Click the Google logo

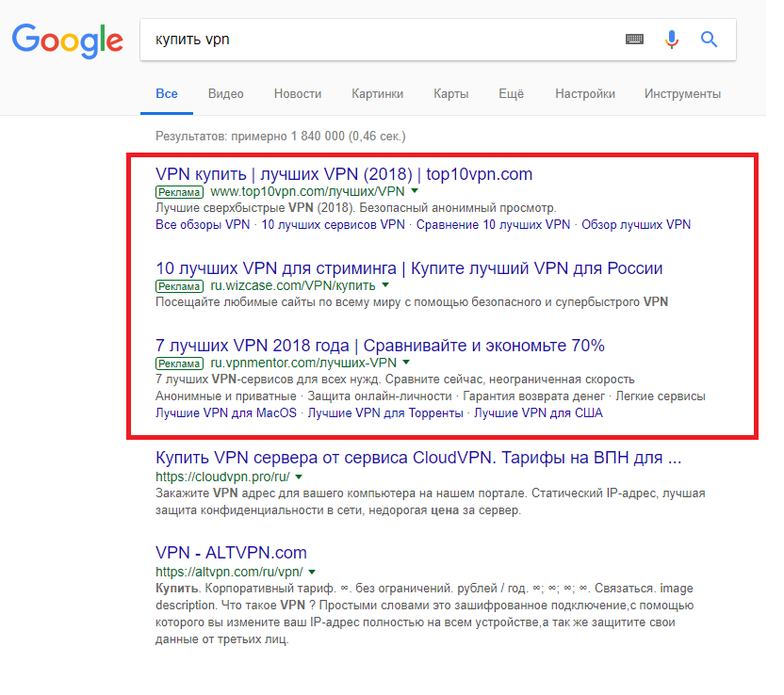pos(68,40)
